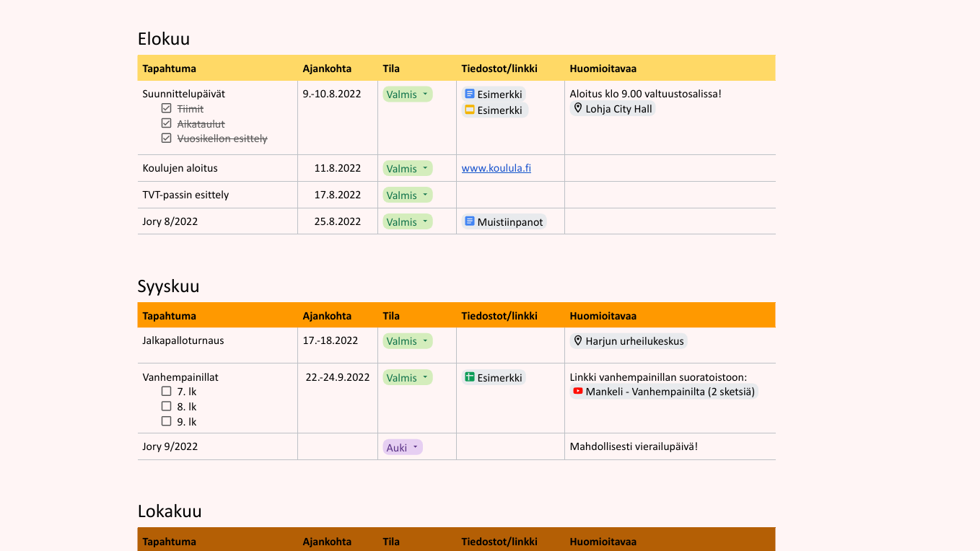This screenshot has width=980, height=551.
Task: Click the empty Ajankohta cell for Jory 9/2022
Action: (x=337, y=446)
